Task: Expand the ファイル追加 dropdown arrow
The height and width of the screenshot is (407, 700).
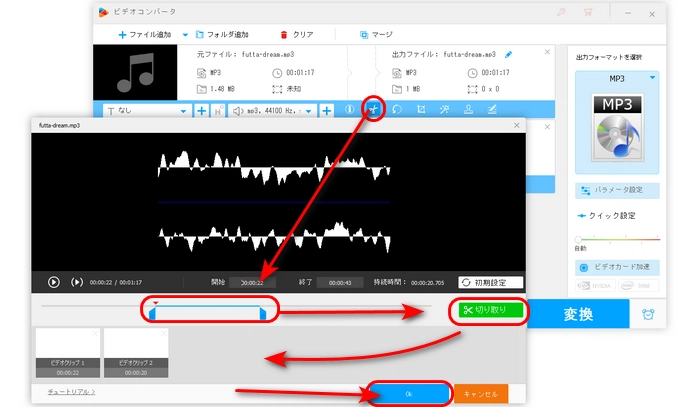Action: click(185, 34)
